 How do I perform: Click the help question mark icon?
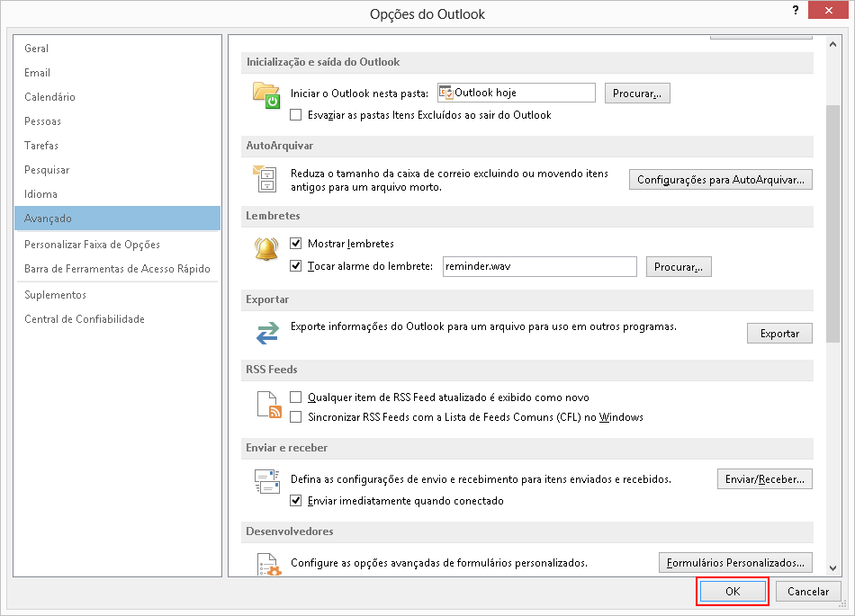[796, 11]
